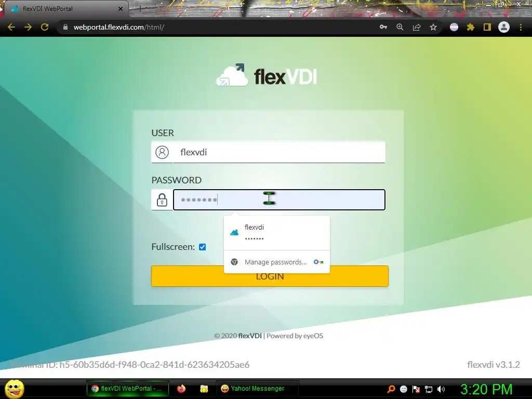Open the striped round extension icon

click(454, 27)
